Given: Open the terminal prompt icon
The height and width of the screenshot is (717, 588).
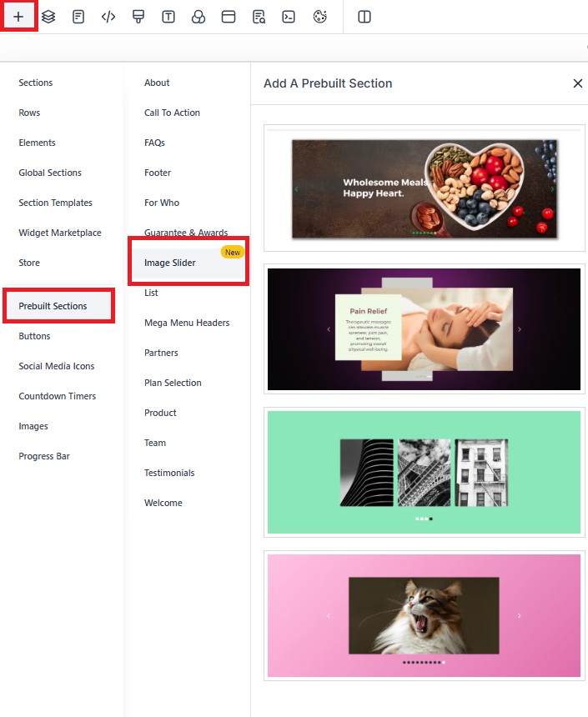Looking at the screenshot, I should 289,17.
